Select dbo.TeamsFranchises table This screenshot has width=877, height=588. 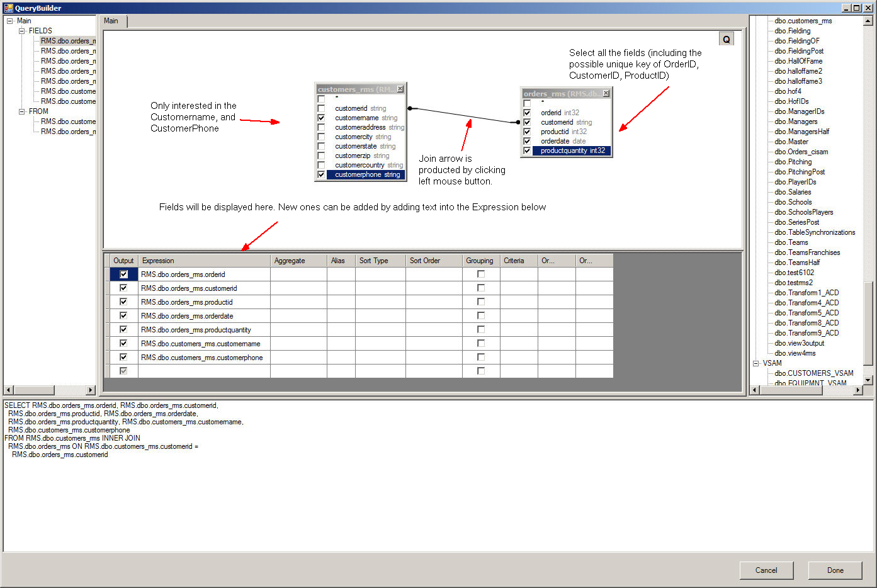point(806,252)
